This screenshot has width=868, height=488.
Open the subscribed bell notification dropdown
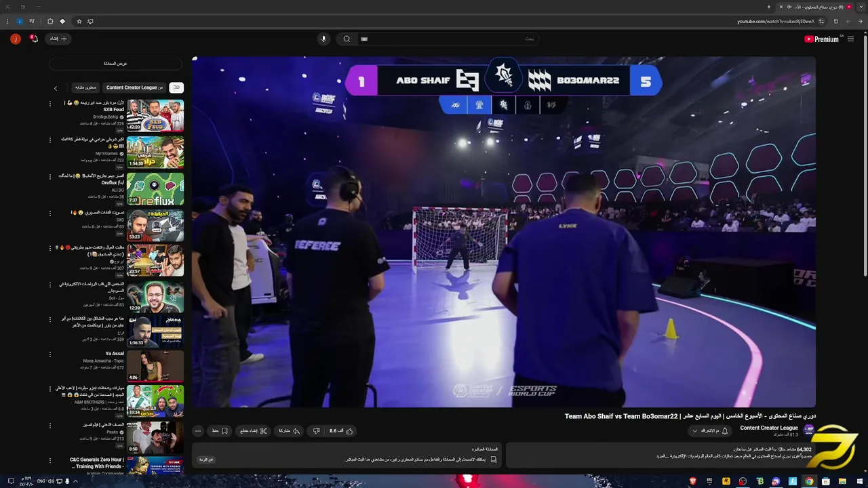(x=710, y=431)
